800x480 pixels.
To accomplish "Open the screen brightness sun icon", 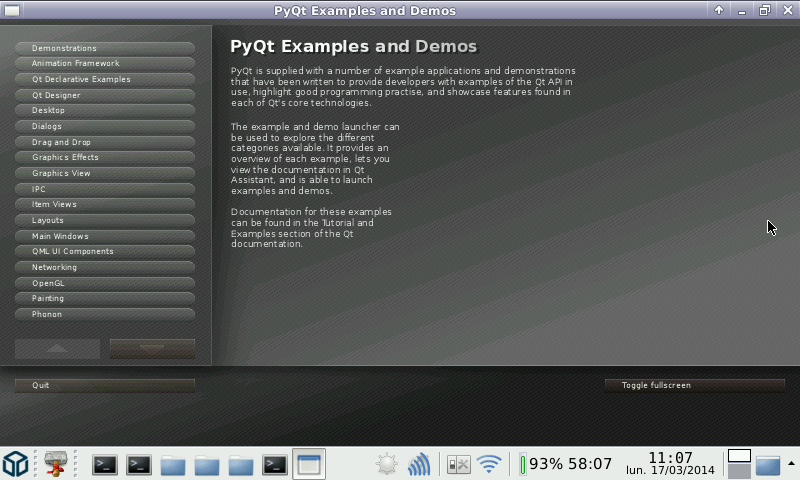I will 386,464.
